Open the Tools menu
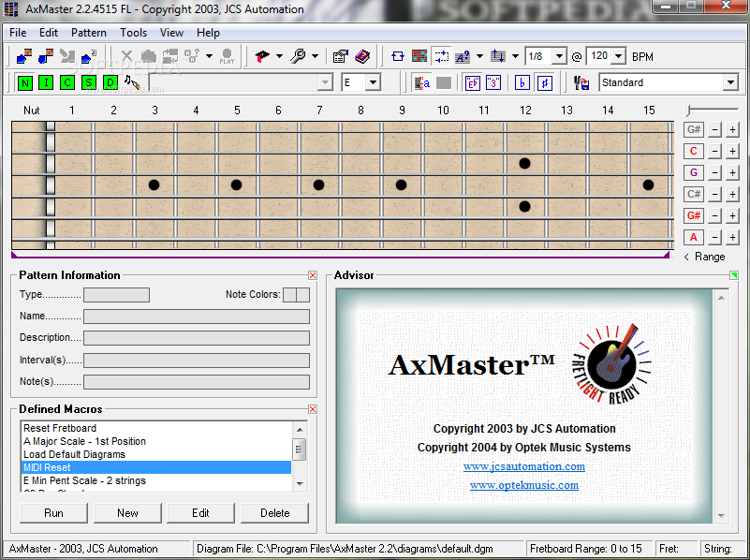The height and width of the screenshot is (560, 750). [133, 33]
